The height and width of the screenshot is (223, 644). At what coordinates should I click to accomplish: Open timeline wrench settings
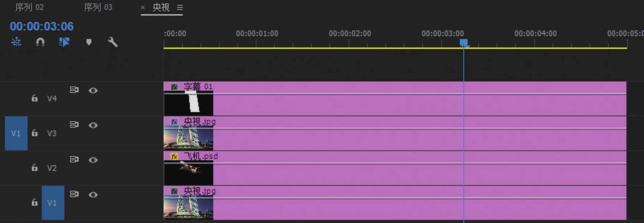click(113, 42)
